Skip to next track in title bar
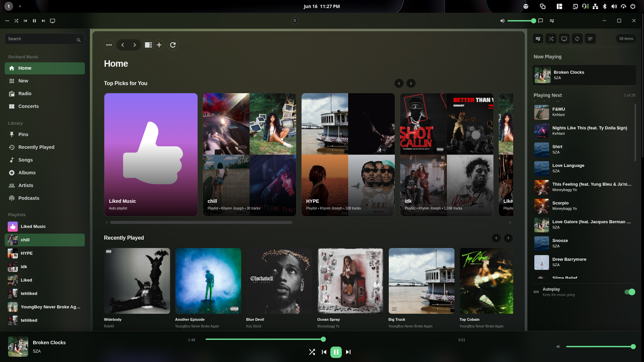Image resolution: width=644 pixels, height=362 pixels. click(43, 21)
